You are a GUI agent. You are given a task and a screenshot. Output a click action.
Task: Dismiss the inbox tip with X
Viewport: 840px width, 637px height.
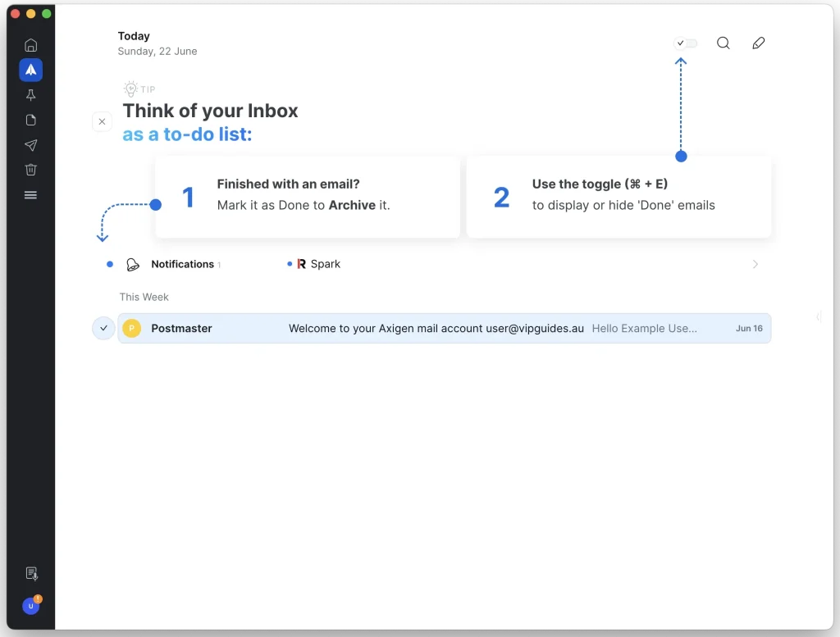(102, 121)
